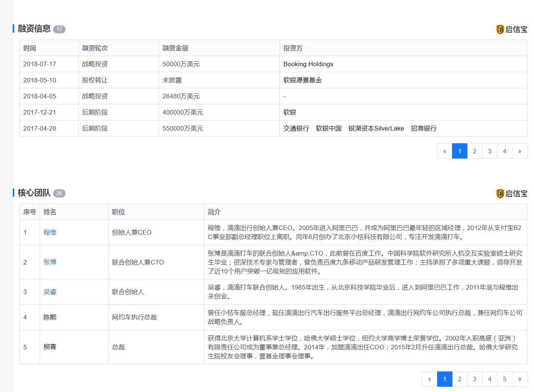The image size is (534, 392).
Task: Click the 启信宝 logo beside 融资信息
Action: [x=512, y=29]
